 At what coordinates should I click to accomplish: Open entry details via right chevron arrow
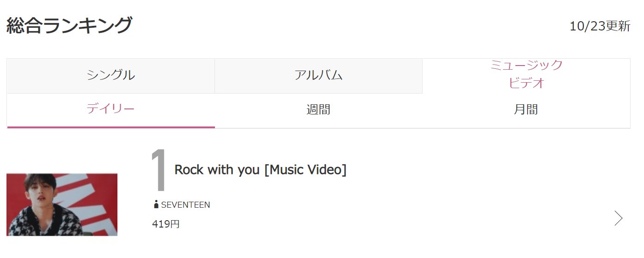click(618, 218)
